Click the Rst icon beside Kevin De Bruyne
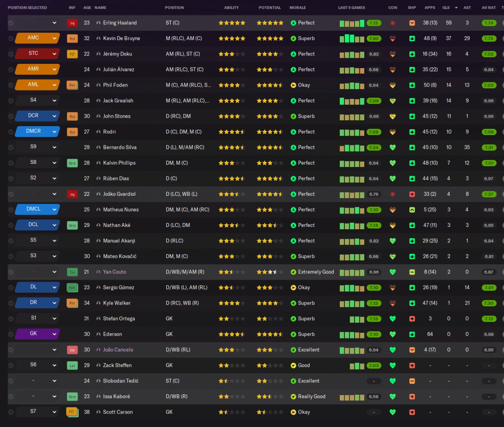This screenshot has height=427, width=504. tap(72, 39)
